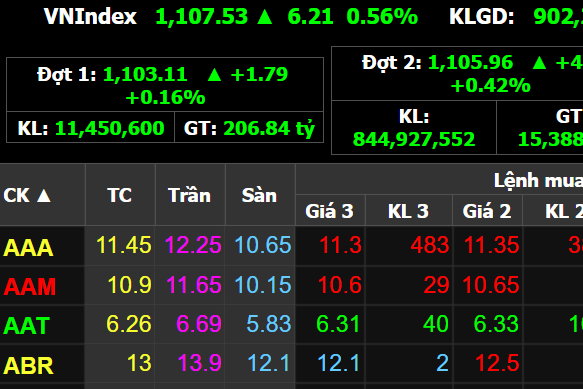Click AAA bid volume 483
Image resolution: width=583 pixels, height=389 pixels.
click(430, 245)
